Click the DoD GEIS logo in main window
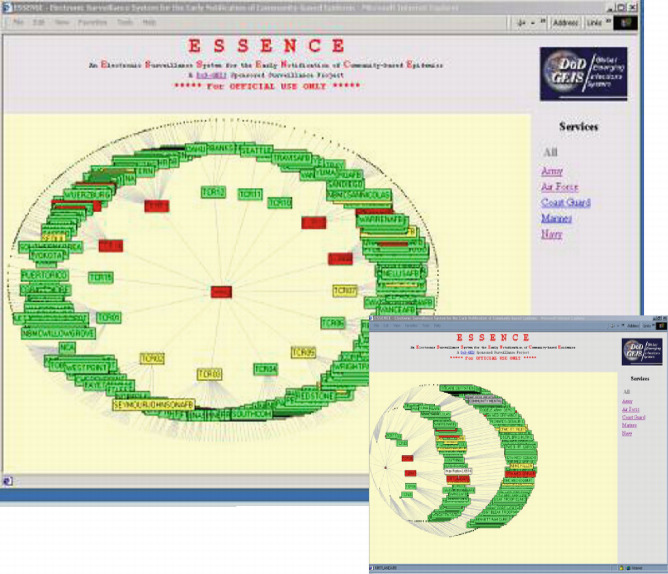Image resolution: width=668 pixels, height=574 pixels. 584,73
